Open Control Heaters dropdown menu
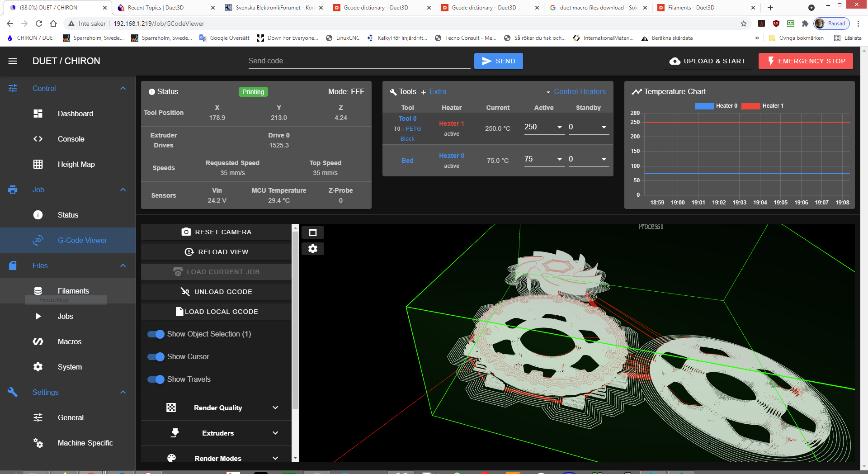The width and height of the screenshot is (868, 474). [576, 91]
